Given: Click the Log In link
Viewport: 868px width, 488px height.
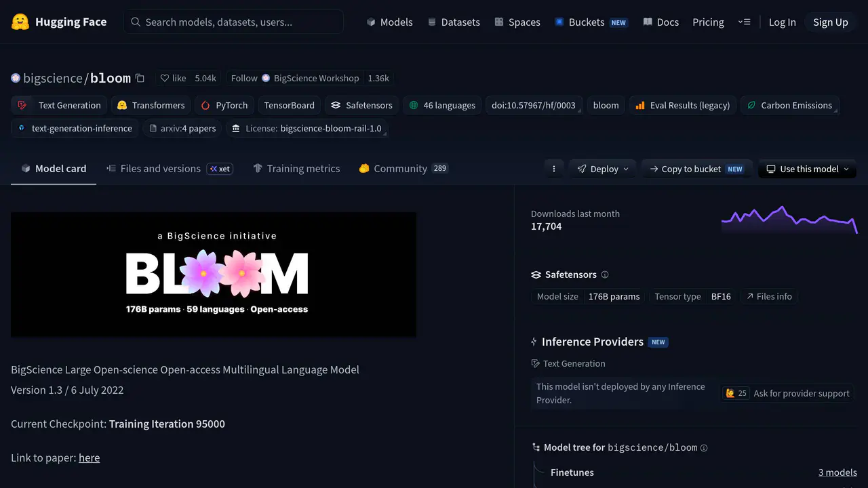Looking at the screenshot, I should [x=782, y=22].
